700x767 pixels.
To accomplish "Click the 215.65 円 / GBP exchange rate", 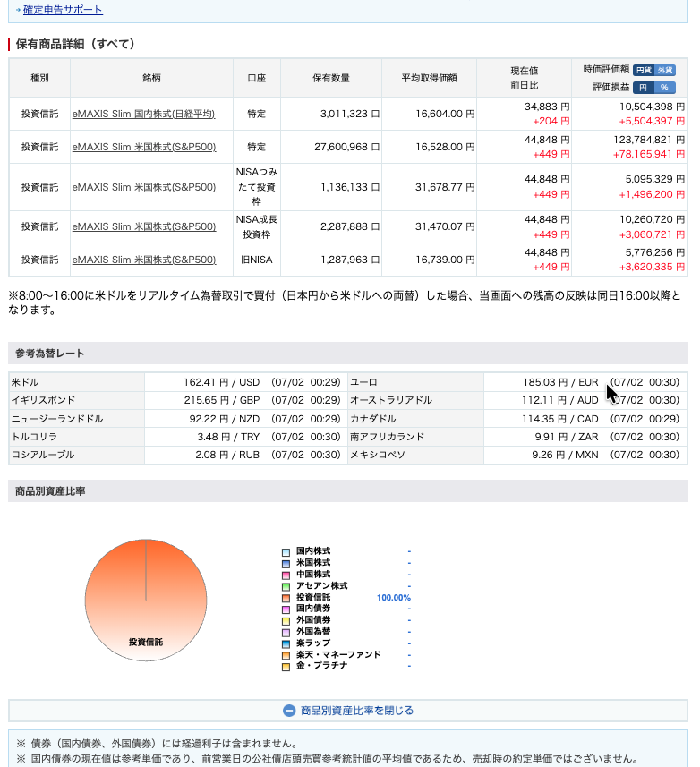I will pos(222,400).
